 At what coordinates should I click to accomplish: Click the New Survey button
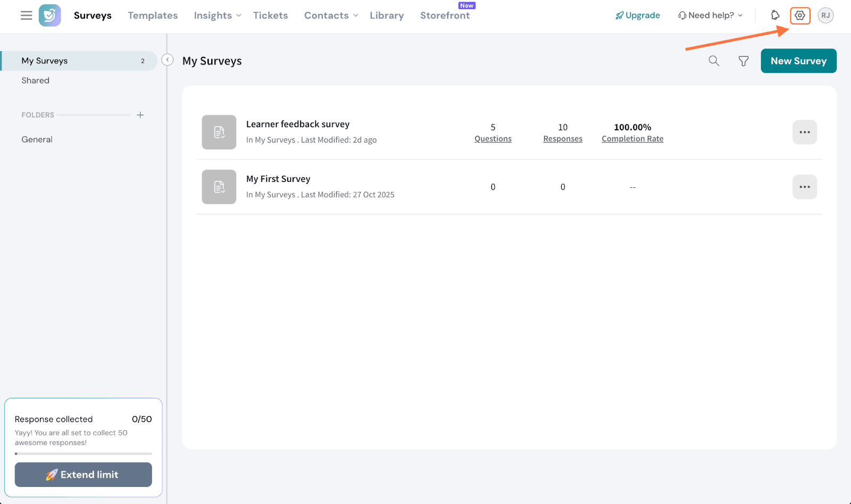(798, 61)
